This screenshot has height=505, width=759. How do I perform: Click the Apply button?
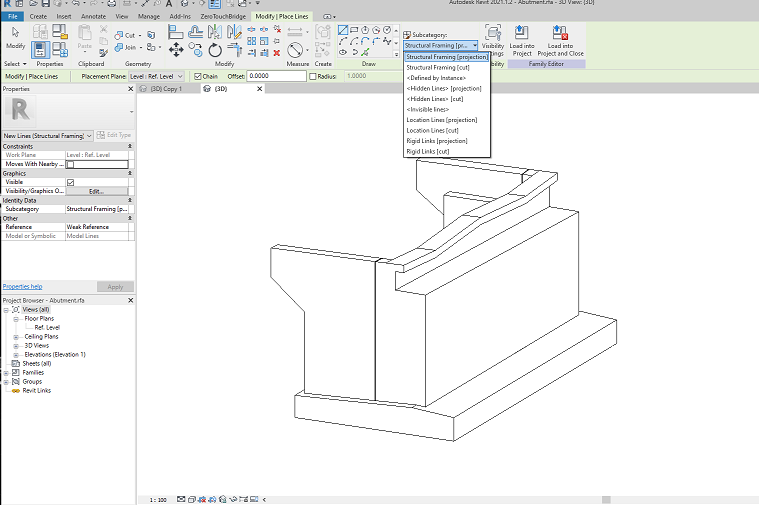click(115, 287)
